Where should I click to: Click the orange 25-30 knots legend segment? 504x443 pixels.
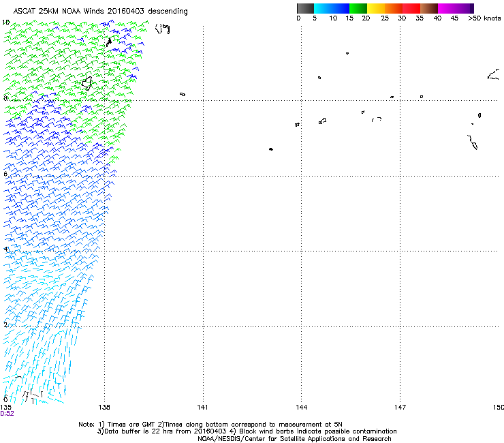394,8
